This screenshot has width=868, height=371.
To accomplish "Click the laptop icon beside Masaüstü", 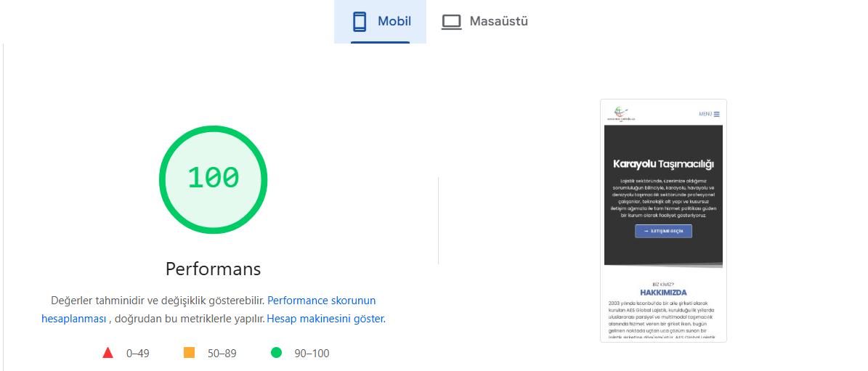I will coord(451,22).
